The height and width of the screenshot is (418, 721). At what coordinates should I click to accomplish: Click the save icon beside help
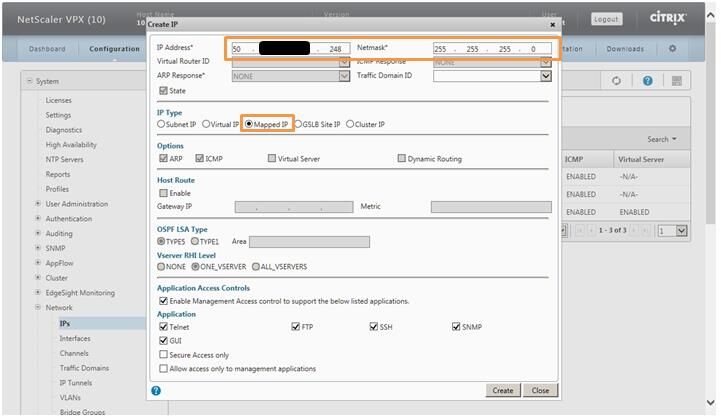676,81
